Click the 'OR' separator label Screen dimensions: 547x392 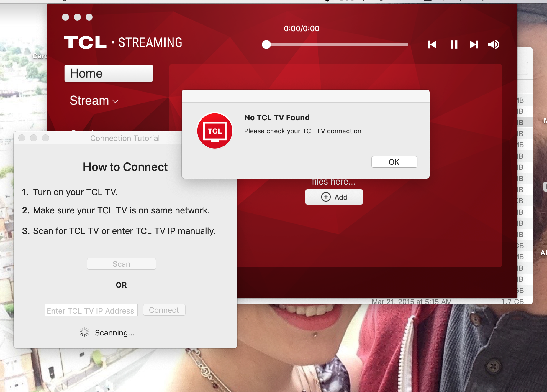[121, 285]
